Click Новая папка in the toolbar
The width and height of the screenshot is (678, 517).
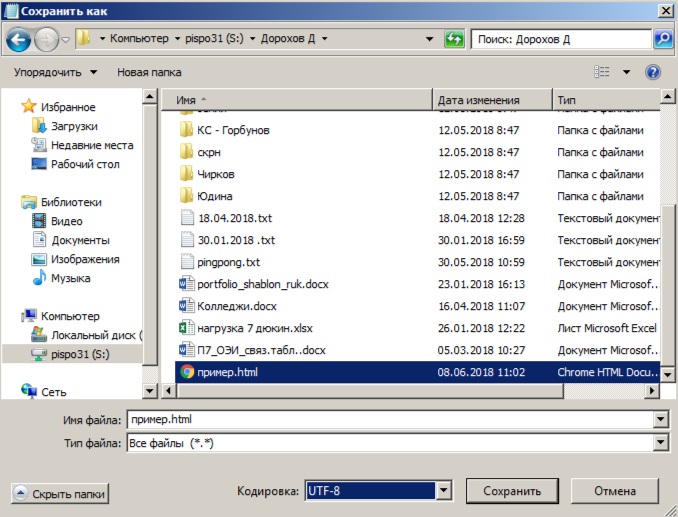click(x=149, y=72)
